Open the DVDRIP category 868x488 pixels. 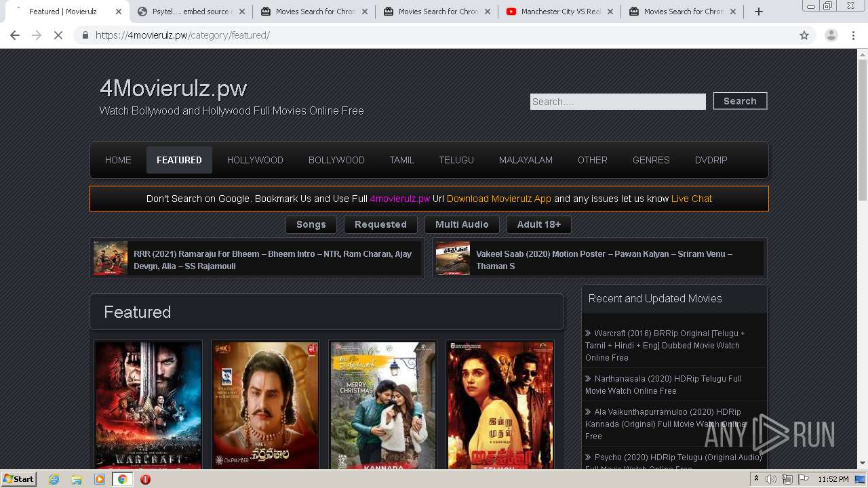point(711,160)
